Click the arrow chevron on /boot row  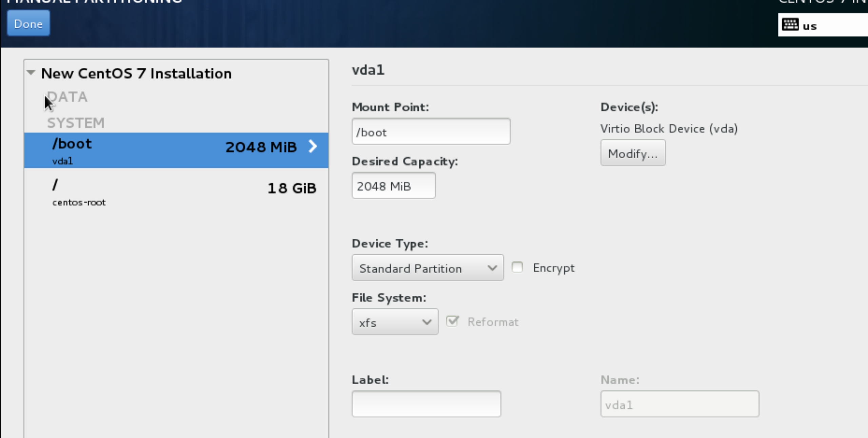pos(313,146)
